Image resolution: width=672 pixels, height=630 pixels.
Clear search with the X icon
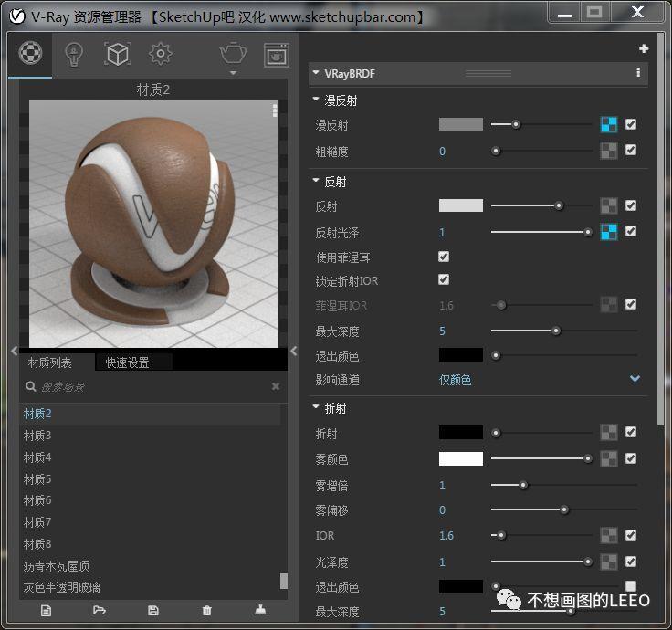point(276,386)
